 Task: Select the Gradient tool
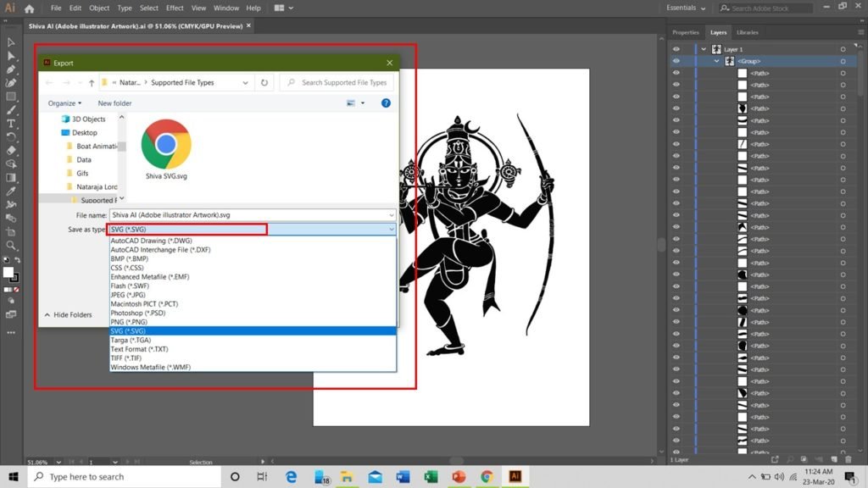pos(10,178)
